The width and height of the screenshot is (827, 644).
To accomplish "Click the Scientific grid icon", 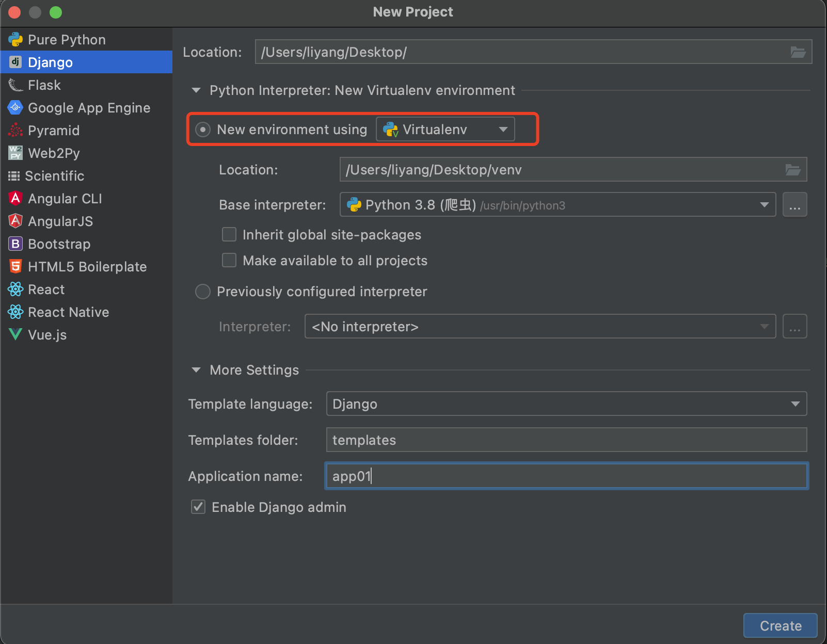I will point(14,176).
